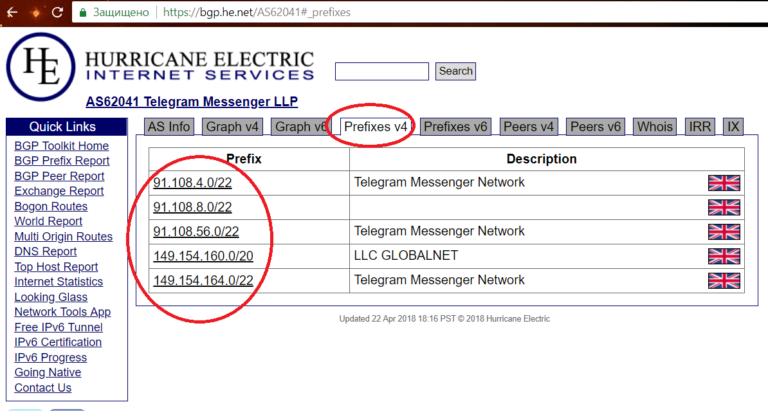The height and width of the screenshot is (411, 768).
Task: Open prefix 149.154.160.0/20 link
Action: point(203,256)
